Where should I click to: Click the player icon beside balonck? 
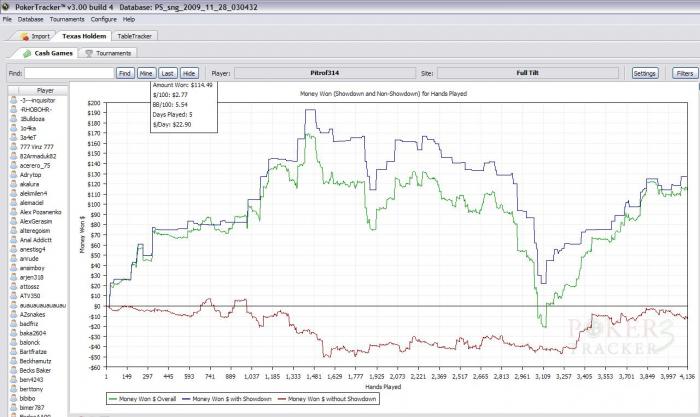click(14, 342)
